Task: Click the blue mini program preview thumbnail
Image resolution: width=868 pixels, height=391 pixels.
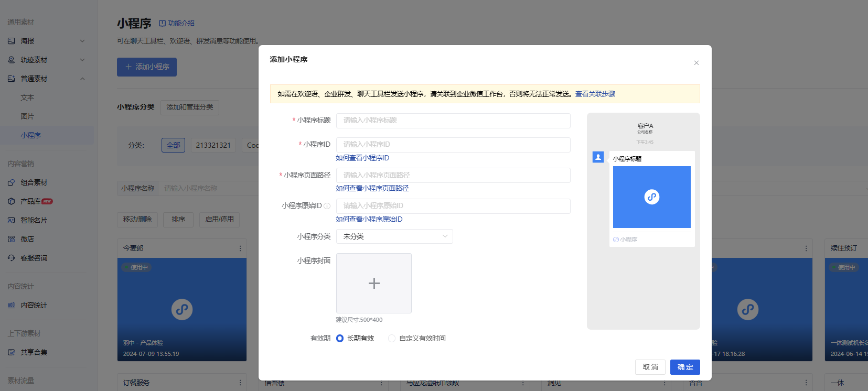Action: point(652,197)
